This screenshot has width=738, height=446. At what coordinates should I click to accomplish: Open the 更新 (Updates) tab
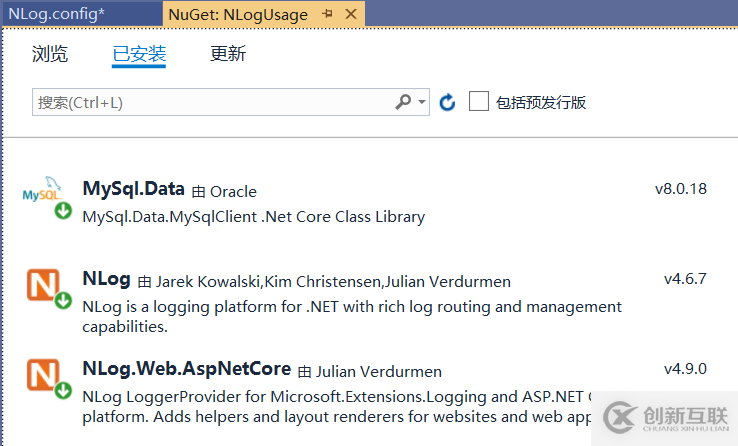tap(228, 54)
